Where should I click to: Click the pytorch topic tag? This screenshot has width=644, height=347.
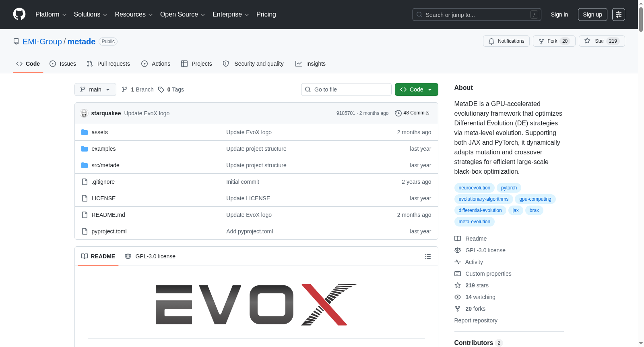[509, 188]
